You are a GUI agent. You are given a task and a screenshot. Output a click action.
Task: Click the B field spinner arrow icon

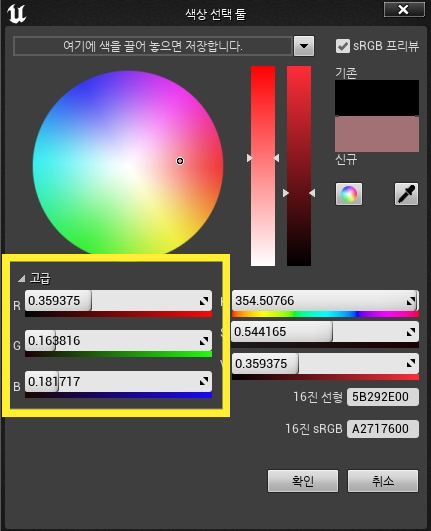click(x=203, y=382)
